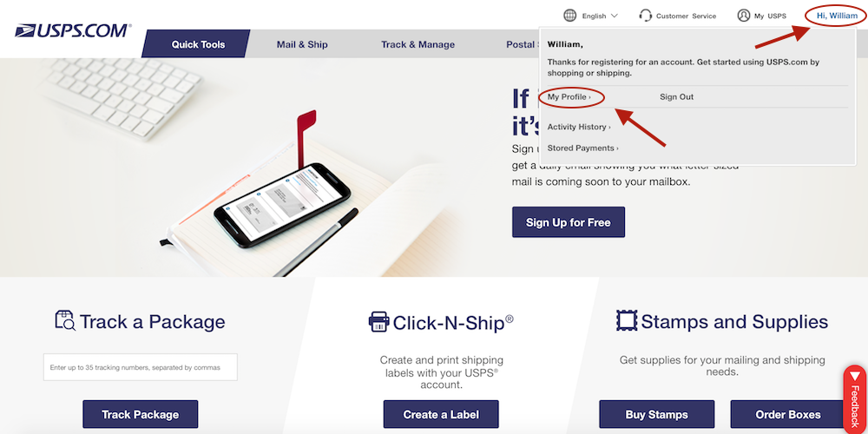The height and width of the screenshot is (434, 868).
Task: Click the Stamps and Supplies stamp icon
Action: click(627, 320)
